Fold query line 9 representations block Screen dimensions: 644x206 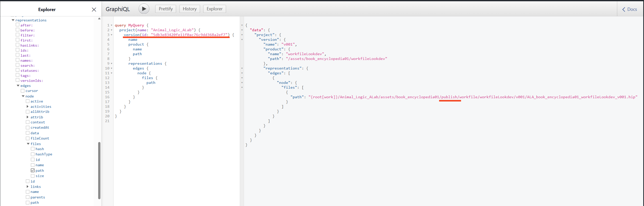112,63
